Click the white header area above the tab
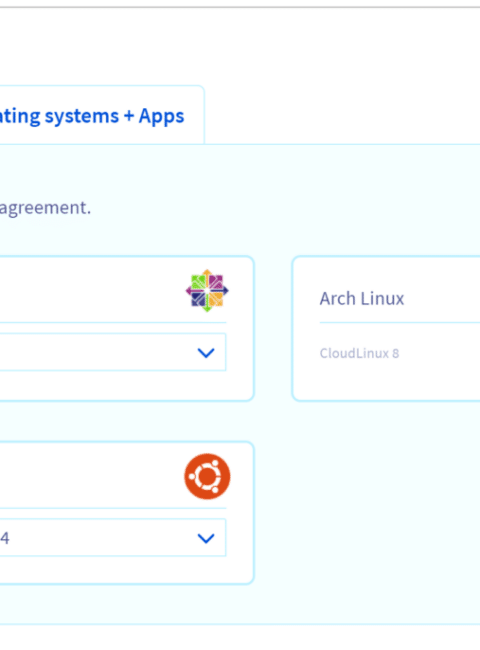The width and height of the screenshot is (480, 650). (240, 46)
